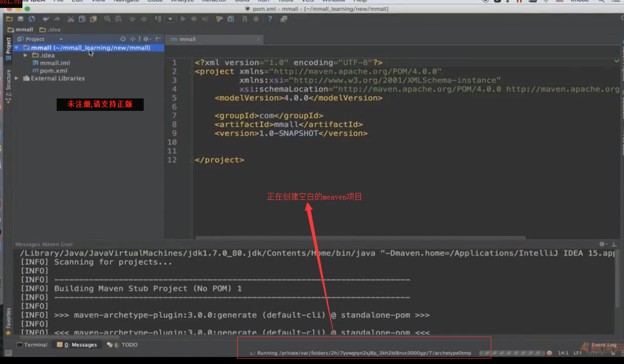Click the Help question mark icon
624x364 pixels.
point(269,19)
